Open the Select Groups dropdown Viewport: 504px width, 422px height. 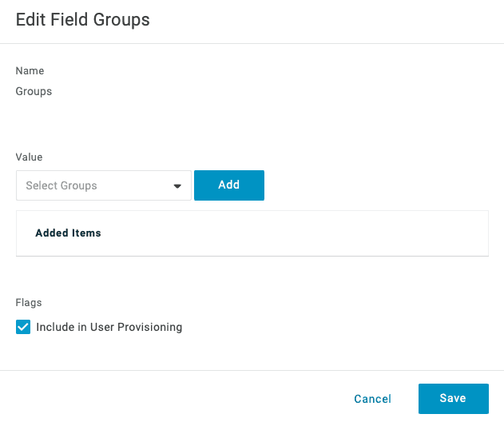pos(103,185)
